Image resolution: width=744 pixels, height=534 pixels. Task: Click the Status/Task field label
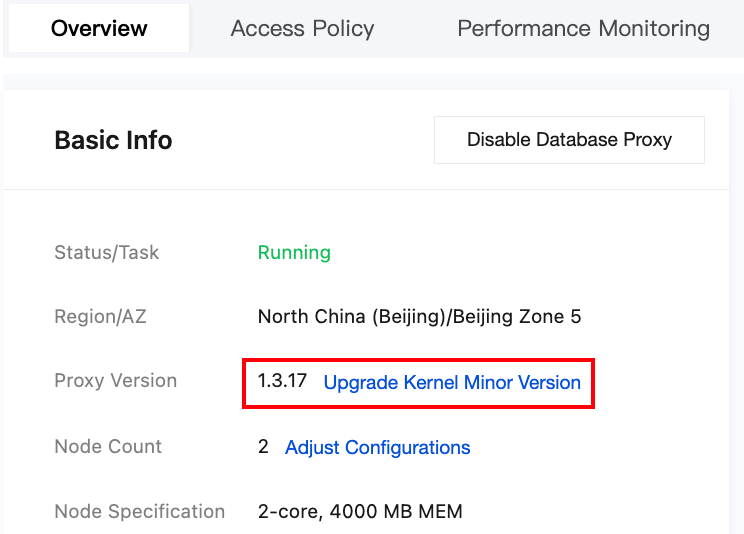tap(106, 252)
